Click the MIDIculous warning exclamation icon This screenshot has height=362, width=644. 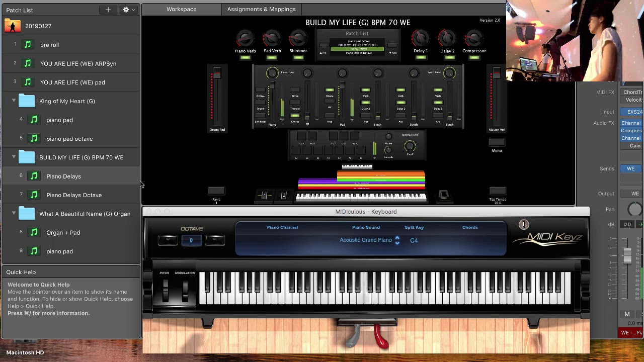click(524, 225)
